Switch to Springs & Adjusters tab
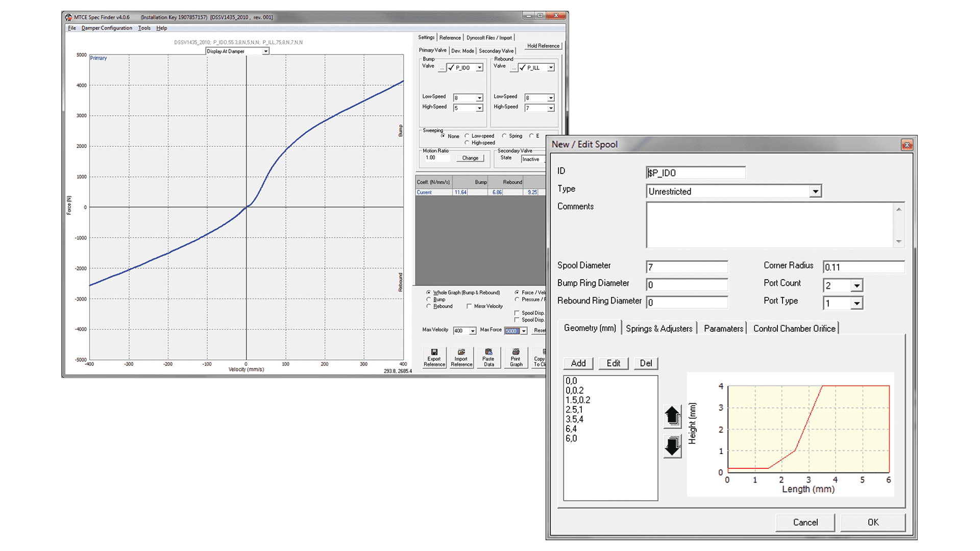The image size is (980, 551). (658, 329)
